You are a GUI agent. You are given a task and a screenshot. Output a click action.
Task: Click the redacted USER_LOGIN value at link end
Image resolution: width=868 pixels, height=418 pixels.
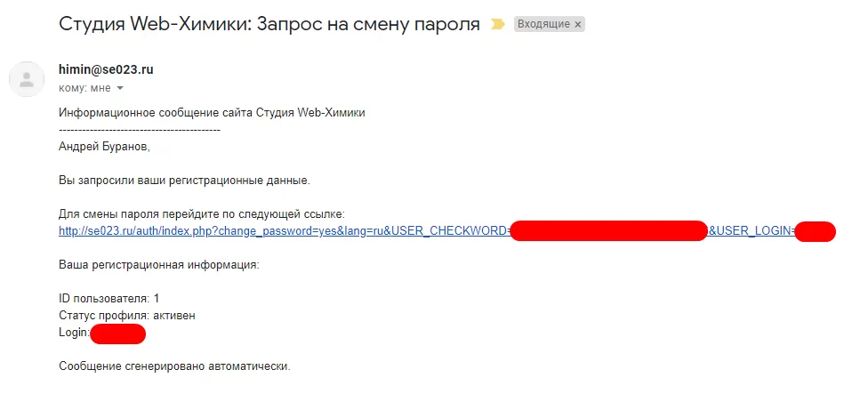click(815, 231)
